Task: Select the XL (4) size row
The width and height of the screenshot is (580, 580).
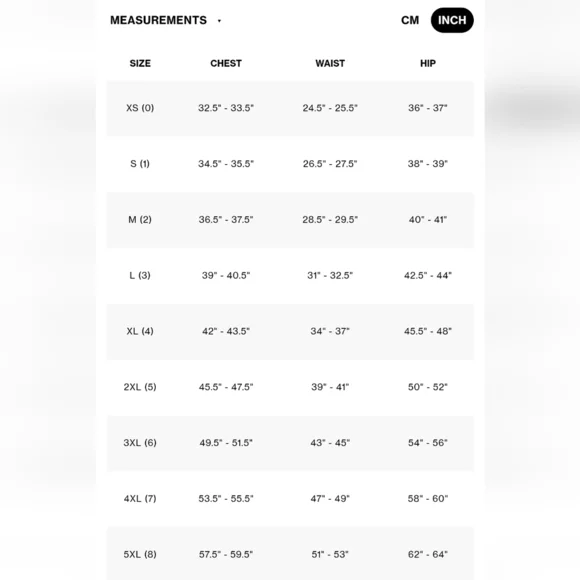Action: point(290,331)
